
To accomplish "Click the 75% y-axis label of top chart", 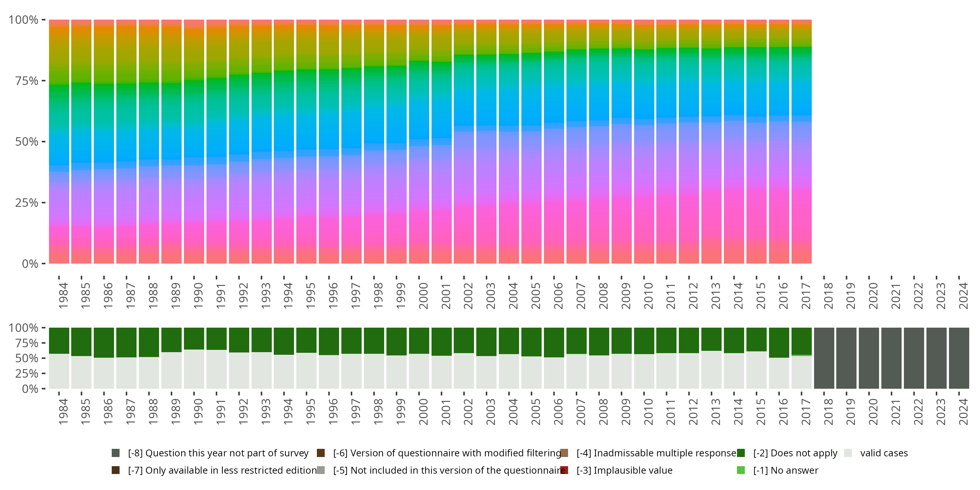I will pos(26,81).
